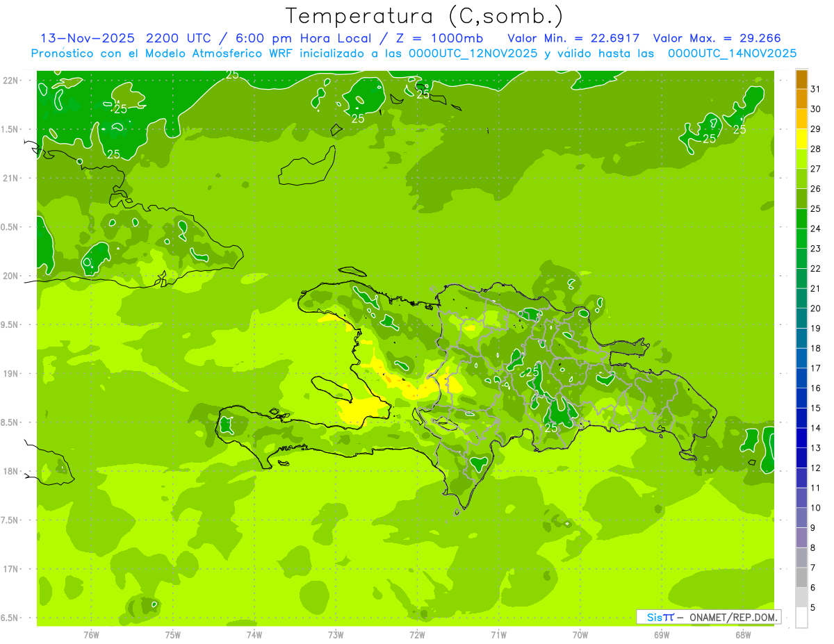Pick the teal swatch between 19 and 20
The height and width of the screenshot is (644, 834).
click(x=801, y=318)
